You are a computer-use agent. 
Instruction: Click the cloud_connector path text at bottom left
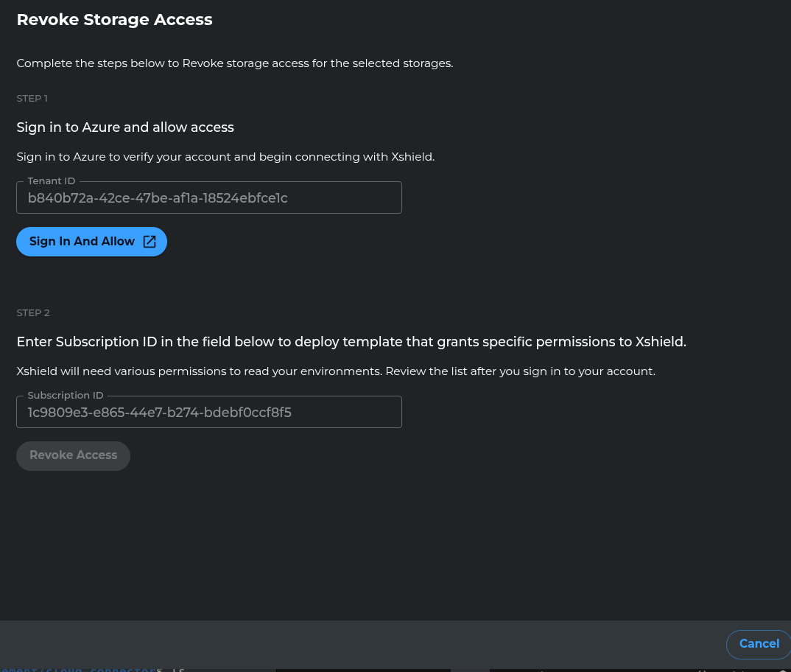tap(81, 668)
